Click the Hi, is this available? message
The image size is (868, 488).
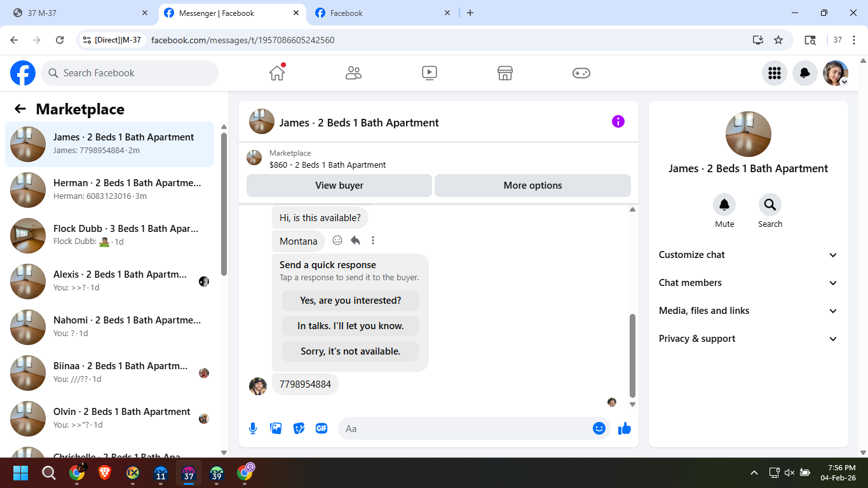pyautogui.click(x=320, y=217)
